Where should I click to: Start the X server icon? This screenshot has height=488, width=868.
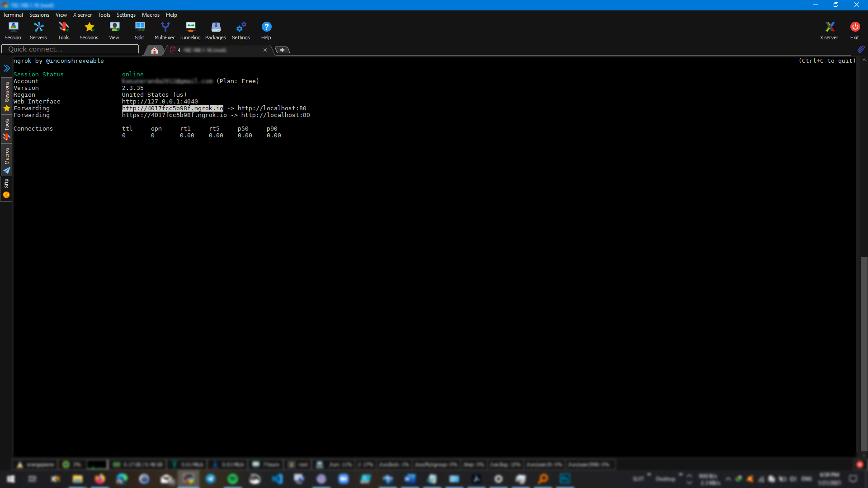[x=829, y=31]
